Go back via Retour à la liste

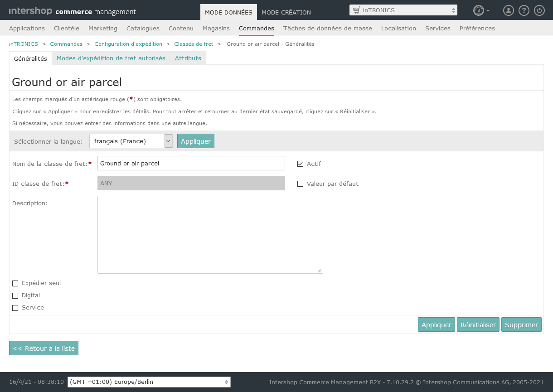click(44, 348)
